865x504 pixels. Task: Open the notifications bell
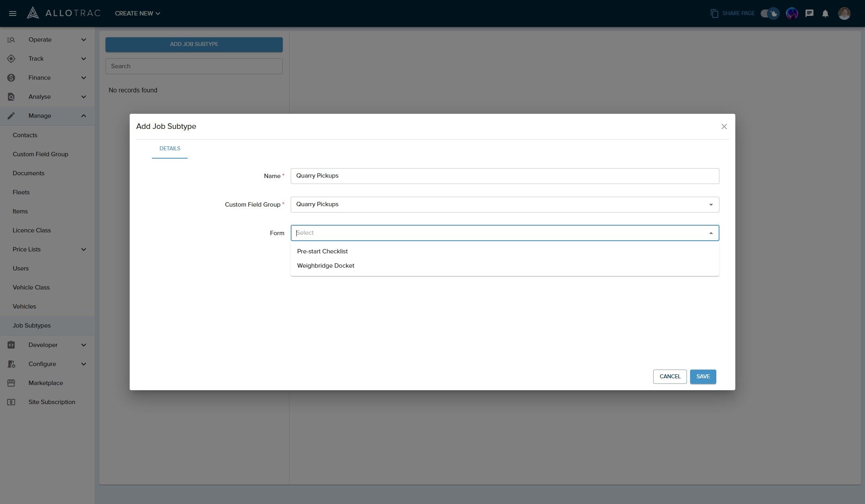[825, 13]
